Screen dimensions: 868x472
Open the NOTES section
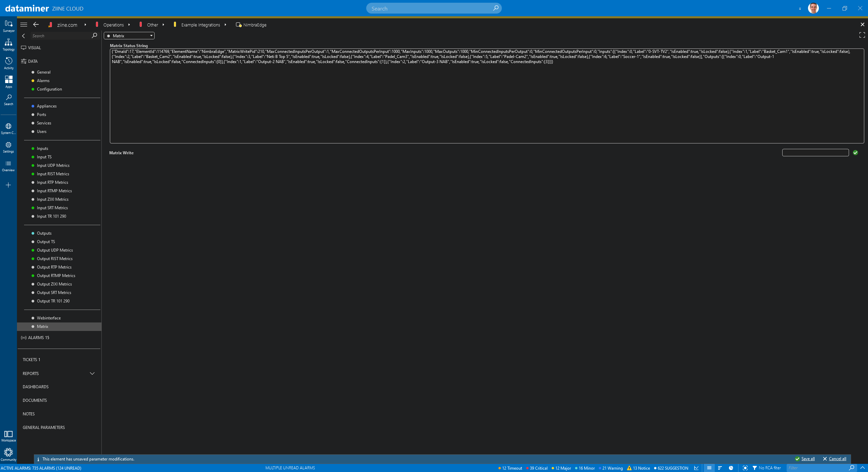[x=29, y=414]
